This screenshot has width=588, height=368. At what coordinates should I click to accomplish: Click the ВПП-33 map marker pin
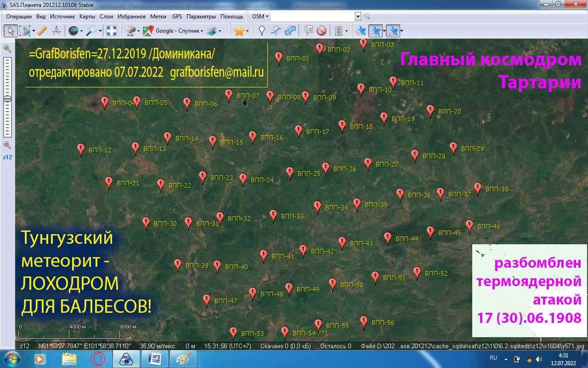(273, 215)
